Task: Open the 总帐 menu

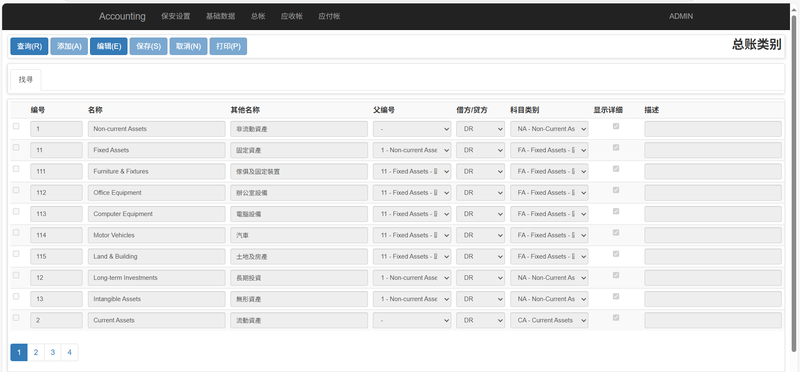Action: tap(258, 16)
